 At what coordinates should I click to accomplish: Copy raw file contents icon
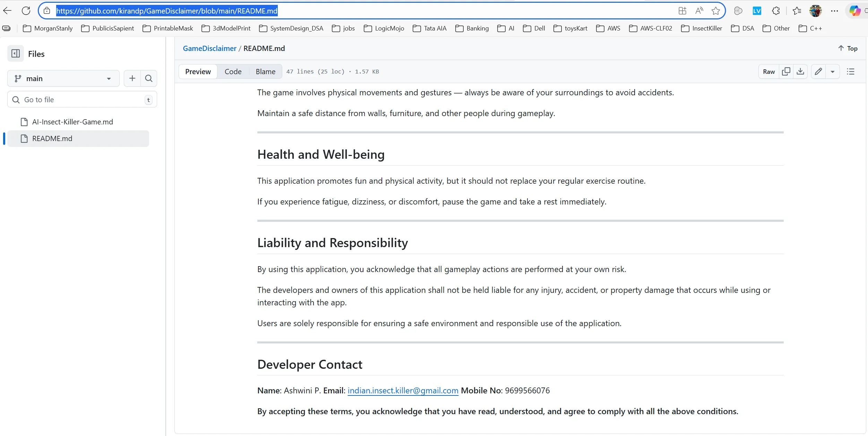[x=786, y=72]
